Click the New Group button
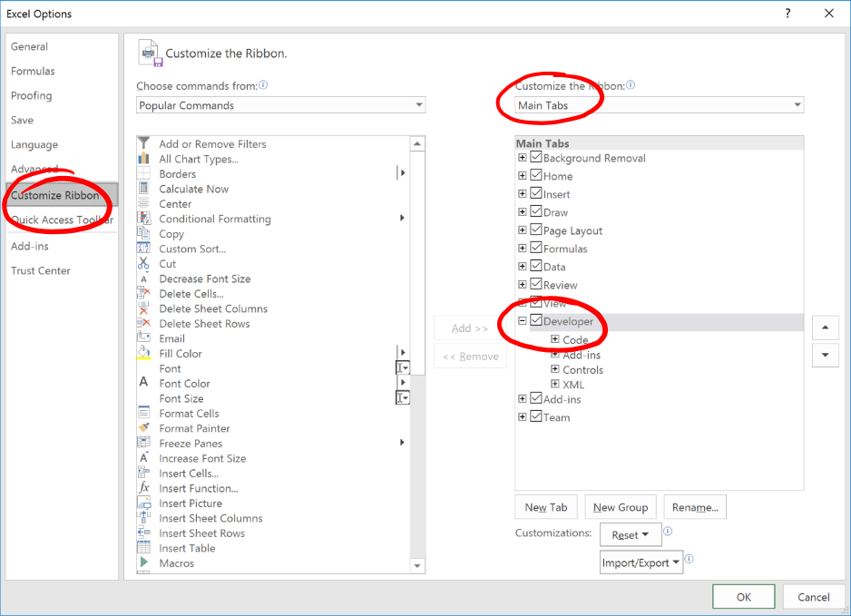The width and height of the screenshot is (851, 616). point(621,507)
